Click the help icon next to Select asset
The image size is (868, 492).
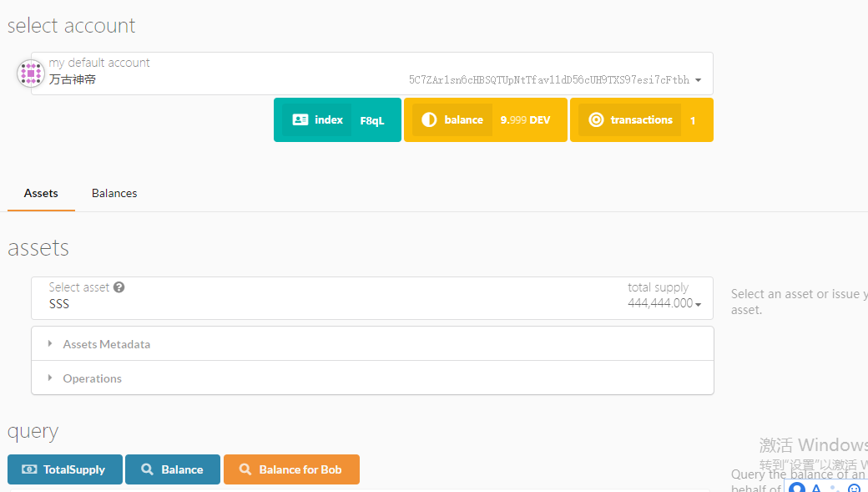tap(119, 287)
